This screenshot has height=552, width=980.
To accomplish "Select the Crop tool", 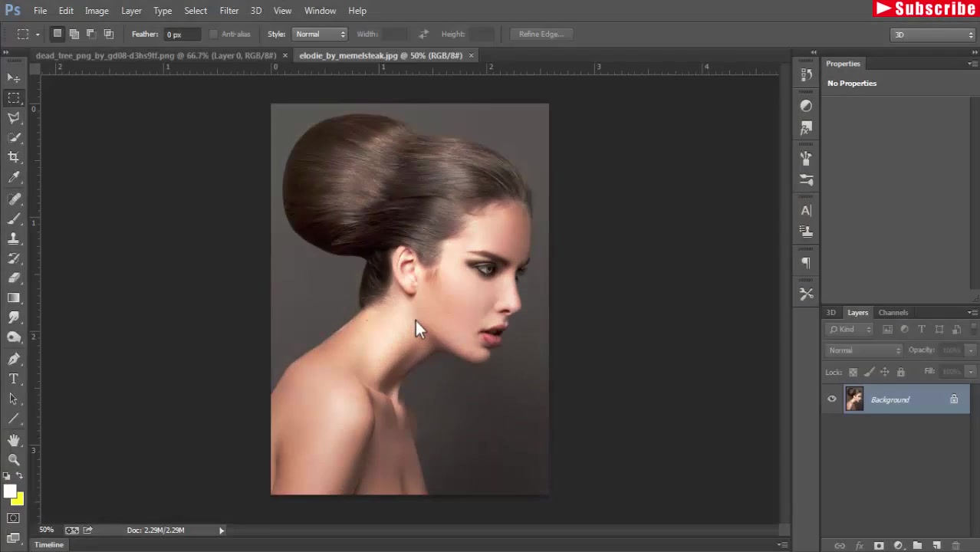I will tap(14, 157).
